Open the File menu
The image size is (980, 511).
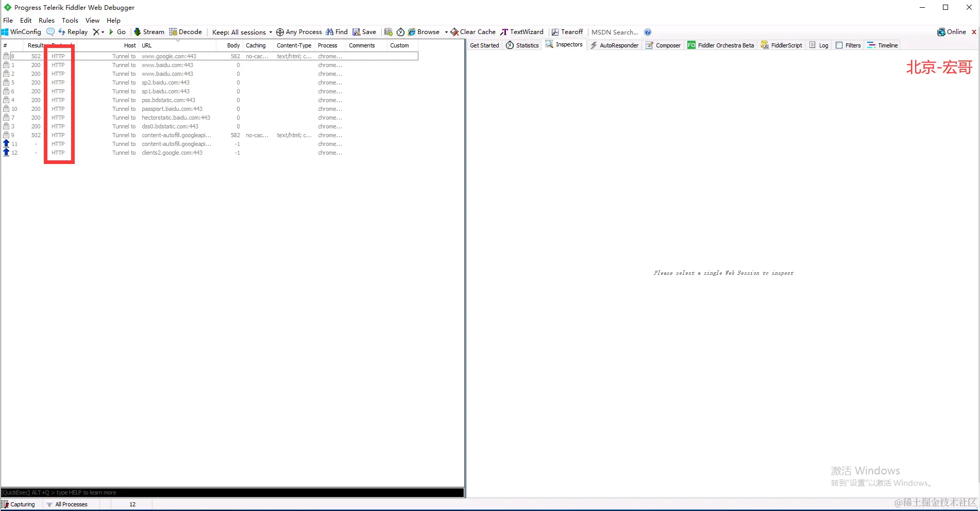8,21
